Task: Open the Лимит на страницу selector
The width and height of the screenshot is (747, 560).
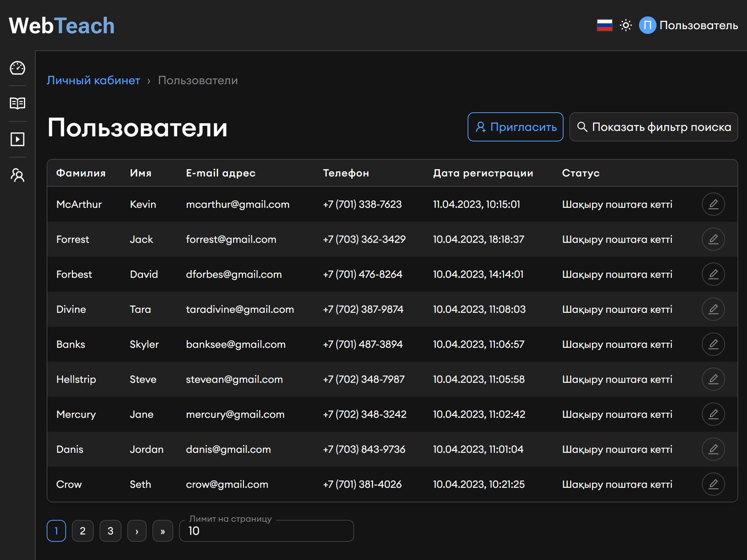Action: (266, 531)
